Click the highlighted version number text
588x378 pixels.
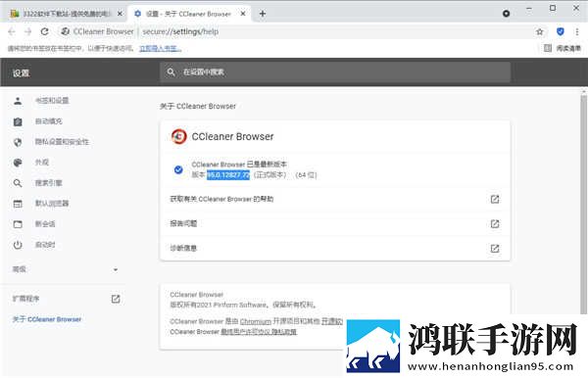coord(228,175)
